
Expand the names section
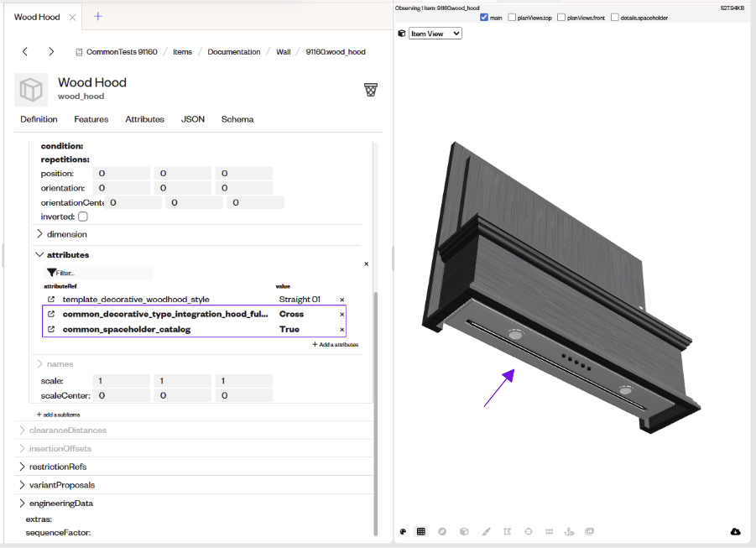(x=39, y=363)
